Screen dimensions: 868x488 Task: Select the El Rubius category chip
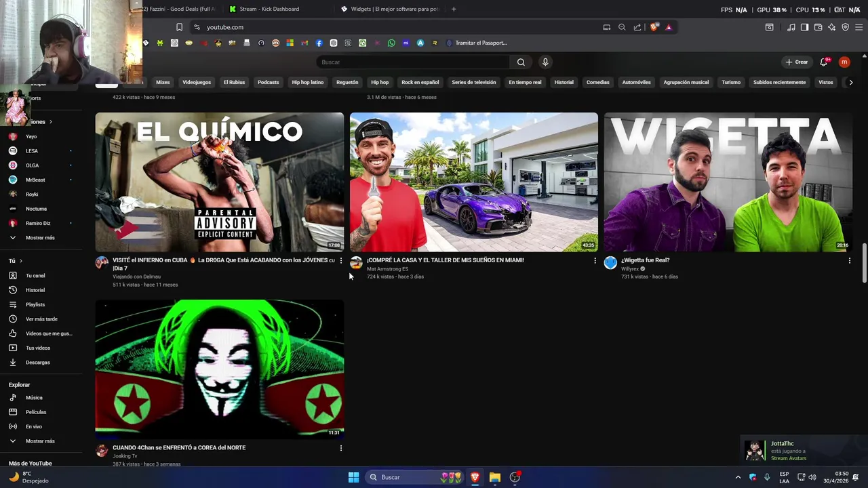pyautogui.click(x=234, y=82)
